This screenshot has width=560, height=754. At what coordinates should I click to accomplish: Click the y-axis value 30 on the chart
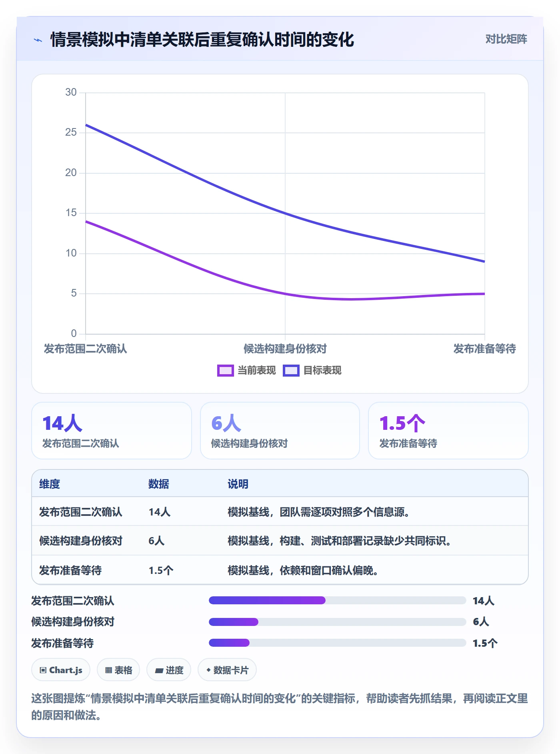pyautogui.click(x=71, y=92)
